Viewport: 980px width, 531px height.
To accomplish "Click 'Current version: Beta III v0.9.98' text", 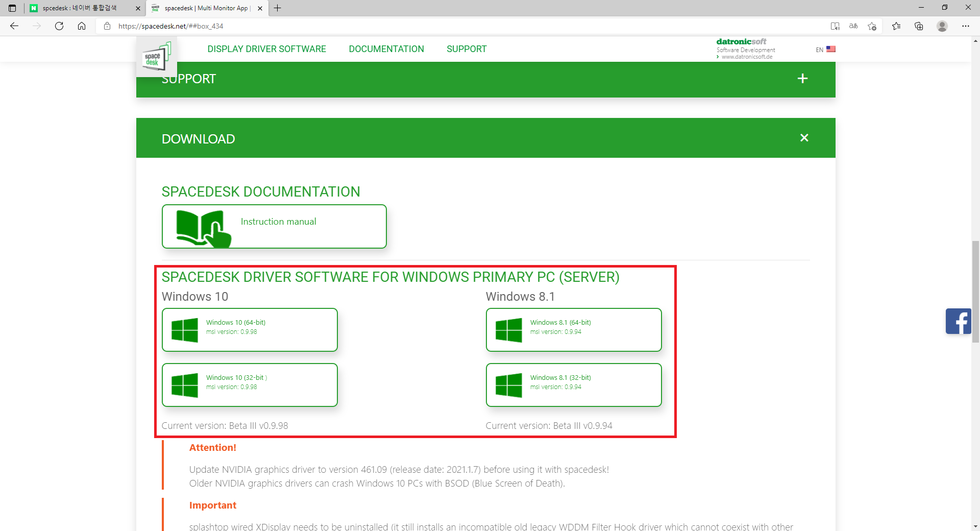I will (x=225, y=426).
